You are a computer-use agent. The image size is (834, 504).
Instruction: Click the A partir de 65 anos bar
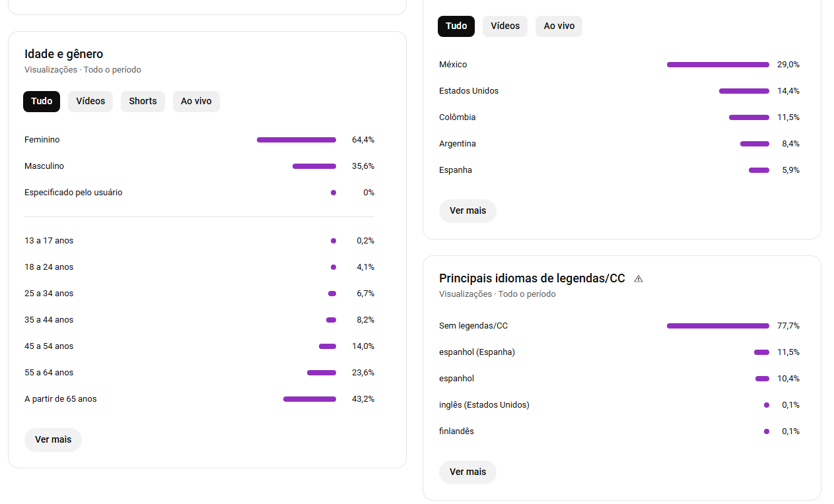[x=310, y=399]
